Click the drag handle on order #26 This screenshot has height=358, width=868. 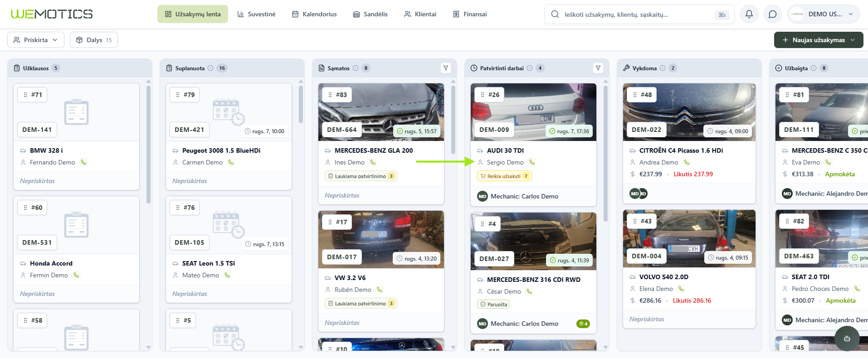click(x=483, y=95)
